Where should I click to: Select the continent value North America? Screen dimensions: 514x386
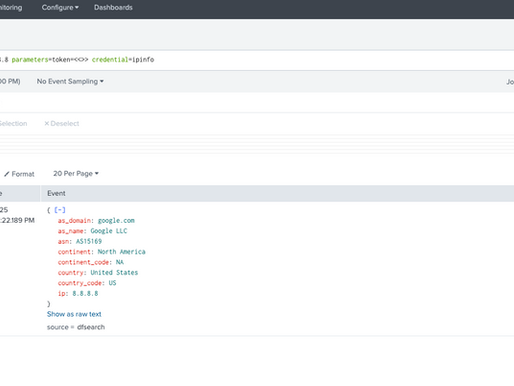[x=121, y=252]
